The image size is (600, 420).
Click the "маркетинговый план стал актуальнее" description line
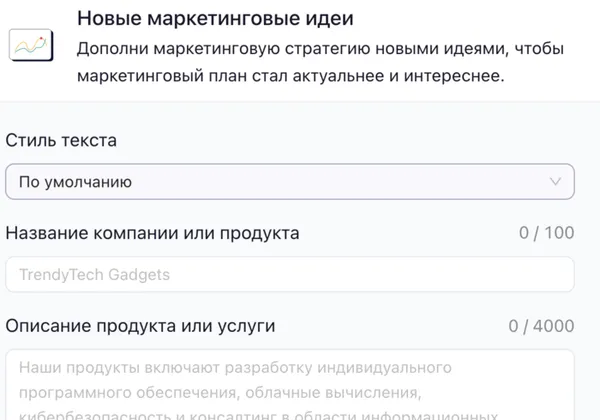(x=290, y=75)
